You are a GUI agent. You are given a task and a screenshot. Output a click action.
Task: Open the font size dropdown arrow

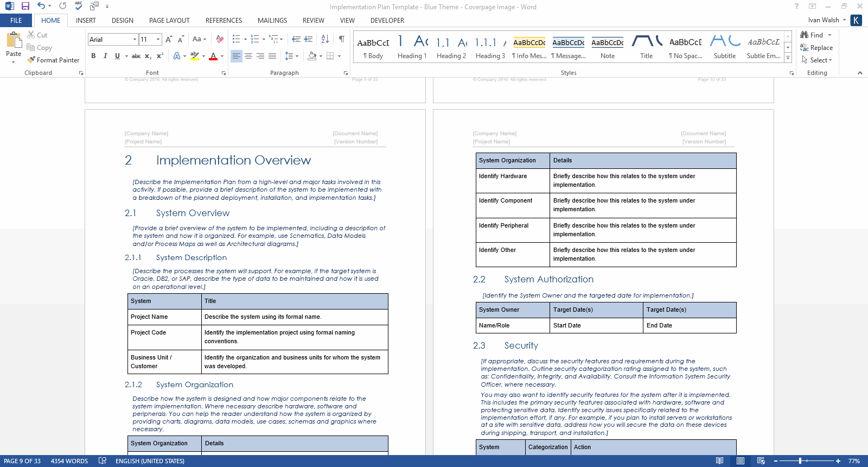(x=158, y=40)
